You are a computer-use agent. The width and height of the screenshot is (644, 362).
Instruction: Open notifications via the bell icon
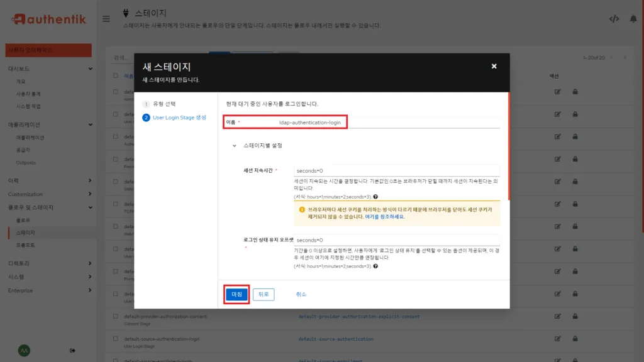click(633, 19)
